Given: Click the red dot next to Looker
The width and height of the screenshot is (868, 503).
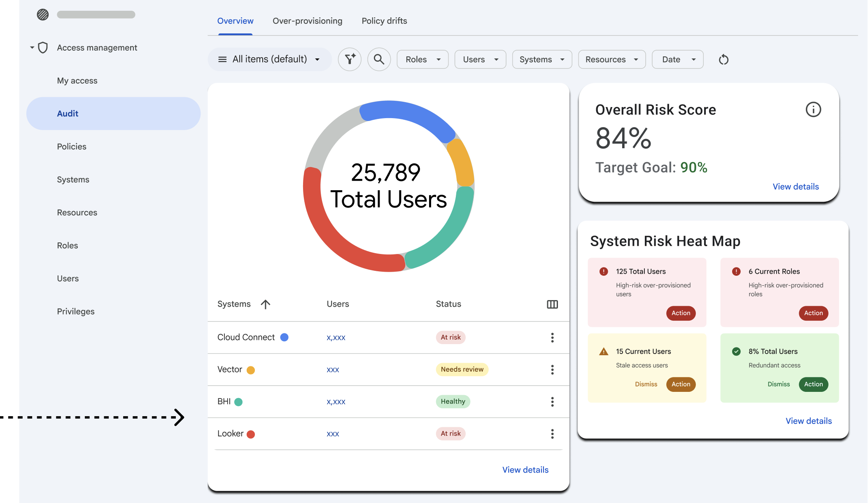Looking at the screenshot, I should tap(251, 434).
